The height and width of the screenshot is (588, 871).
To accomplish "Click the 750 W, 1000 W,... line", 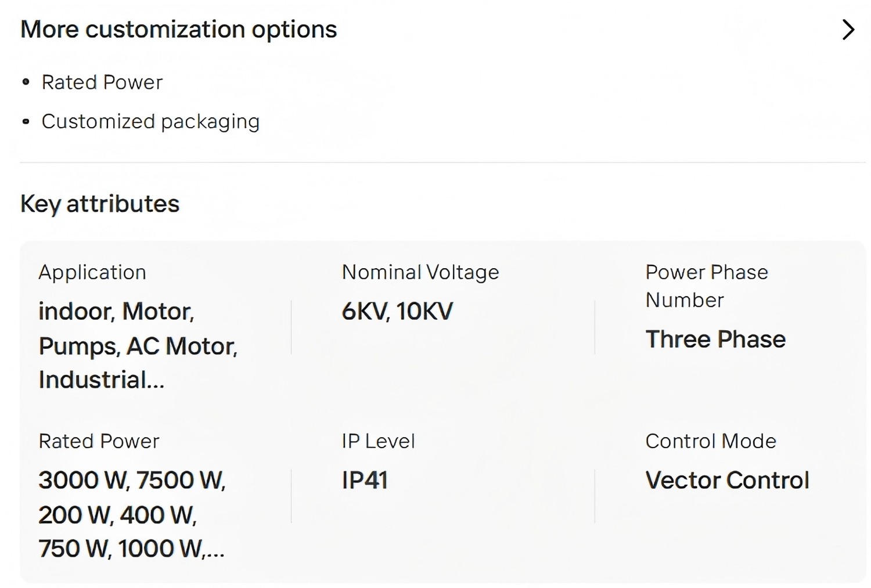I will (132, 549).
